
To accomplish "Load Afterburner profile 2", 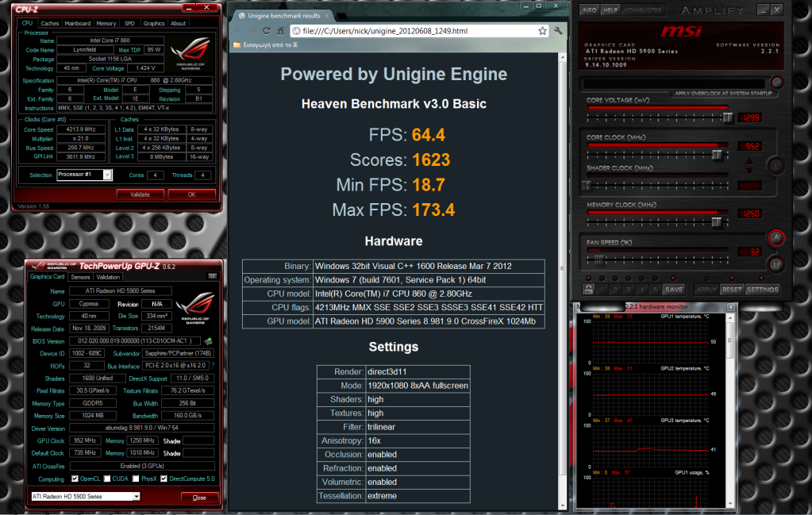I will tap(615, 290).
